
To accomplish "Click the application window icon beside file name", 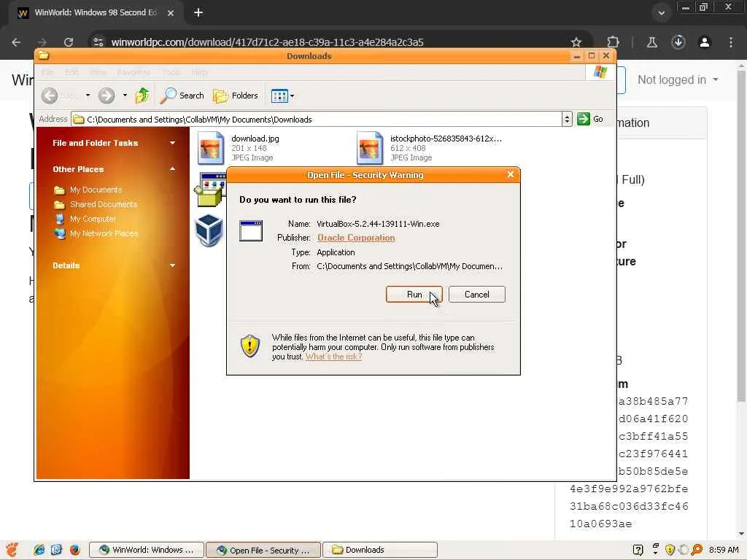I will (251, 231).
